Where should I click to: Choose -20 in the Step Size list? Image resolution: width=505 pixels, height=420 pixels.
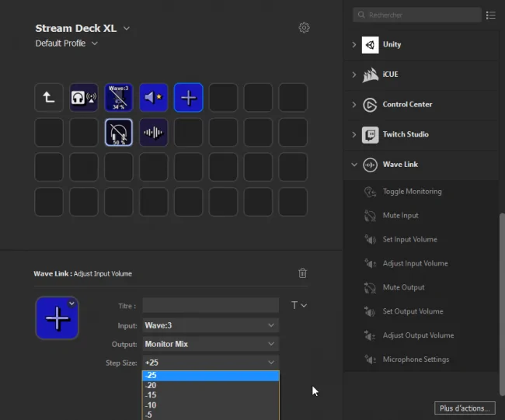click(211, 385)
